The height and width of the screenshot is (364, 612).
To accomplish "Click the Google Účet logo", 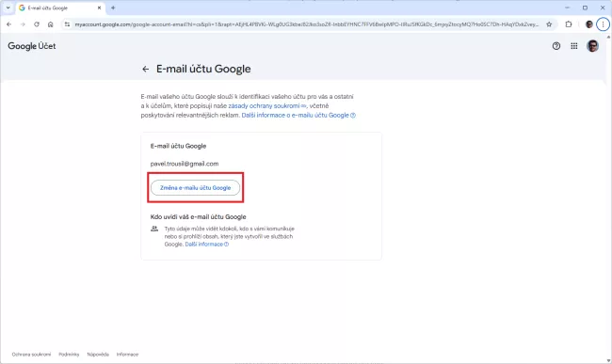I will click(x=32, y=46).
